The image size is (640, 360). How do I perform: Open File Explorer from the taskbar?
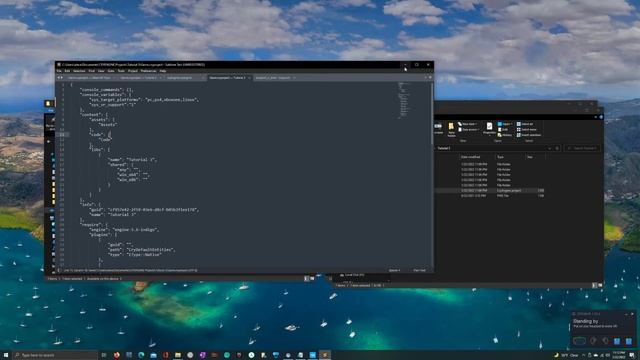[178, 355]
